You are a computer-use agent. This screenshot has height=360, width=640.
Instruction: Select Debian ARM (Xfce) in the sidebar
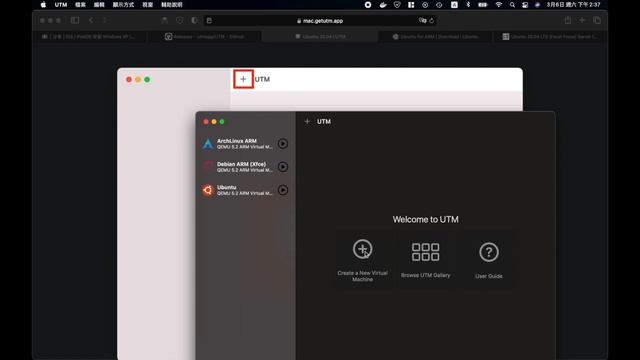[245, 167]
